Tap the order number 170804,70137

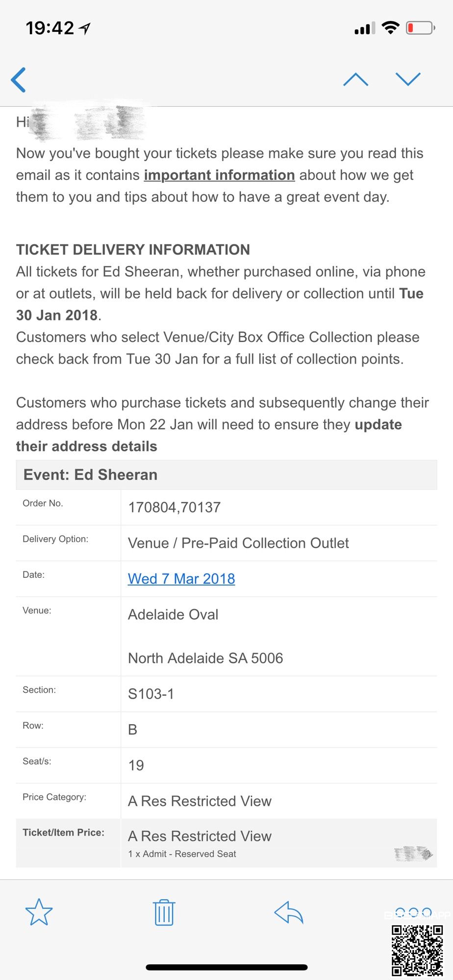click(x=175, y=507)
